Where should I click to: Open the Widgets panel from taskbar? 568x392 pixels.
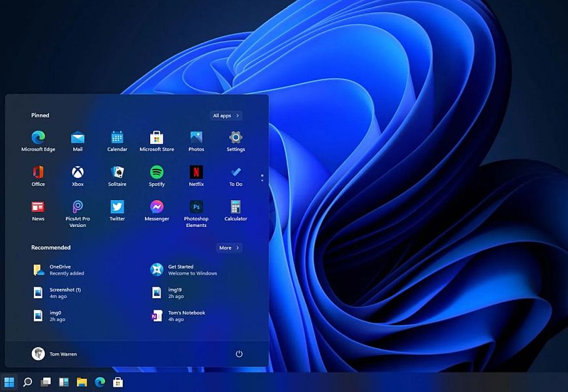click(64, 382)
